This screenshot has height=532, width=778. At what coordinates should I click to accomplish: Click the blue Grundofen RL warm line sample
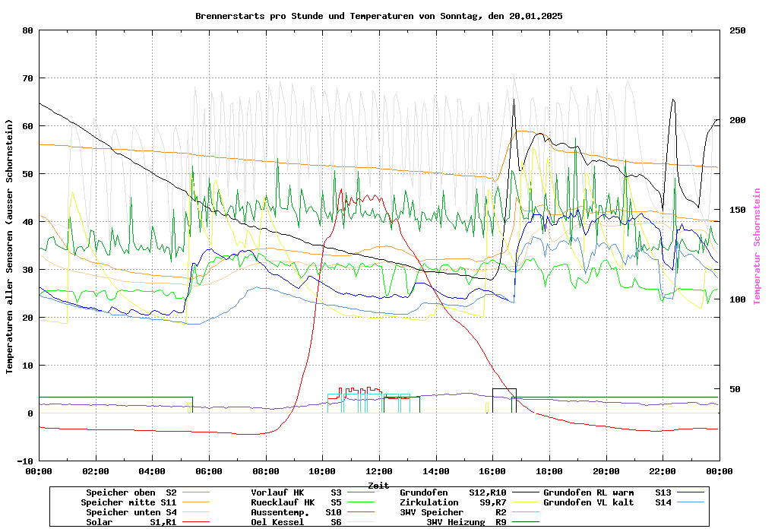pos(693,492)
